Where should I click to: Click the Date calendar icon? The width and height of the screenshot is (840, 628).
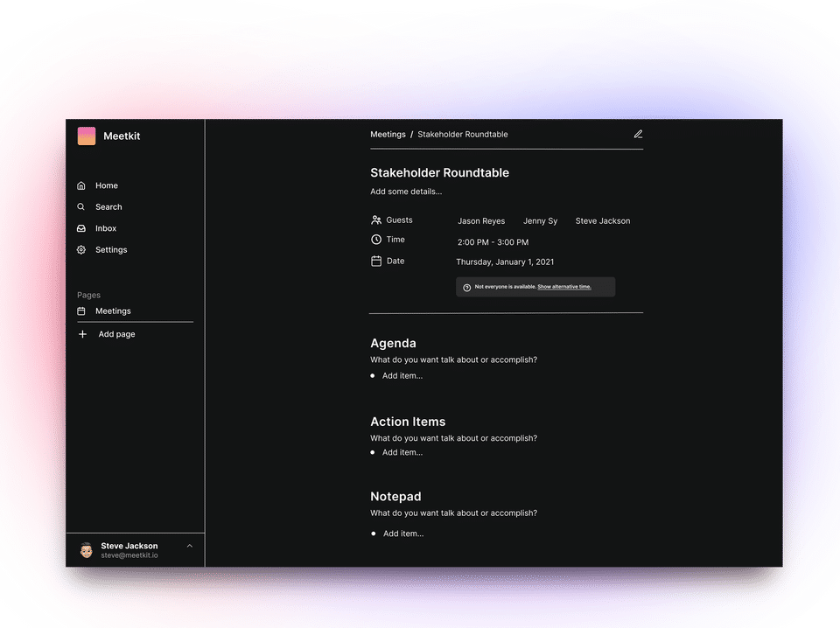[x=376, y=262]
